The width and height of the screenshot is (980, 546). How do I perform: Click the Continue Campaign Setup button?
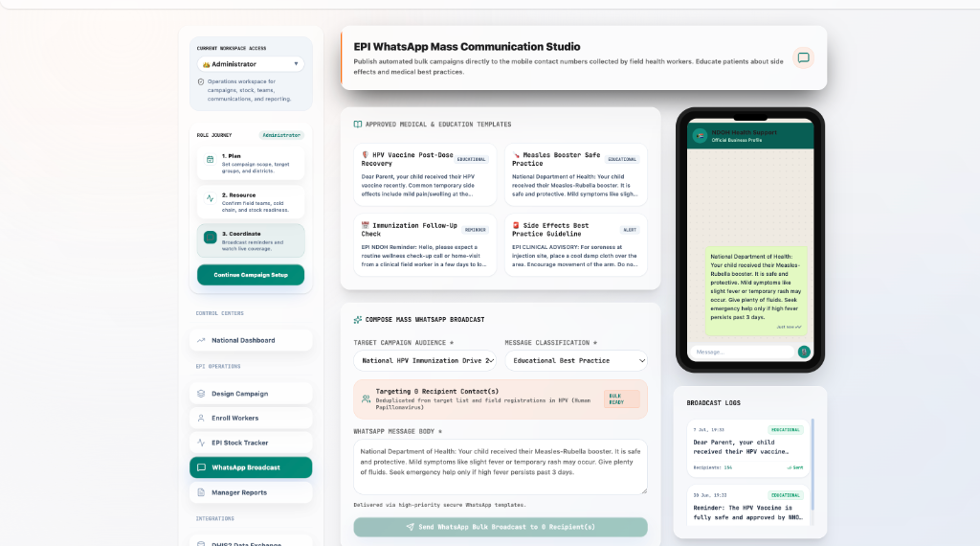[251, 275]
